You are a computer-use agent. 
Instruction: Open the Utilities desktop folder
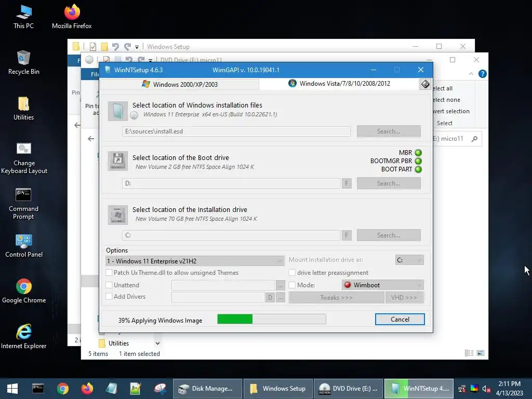pos(24,109)
